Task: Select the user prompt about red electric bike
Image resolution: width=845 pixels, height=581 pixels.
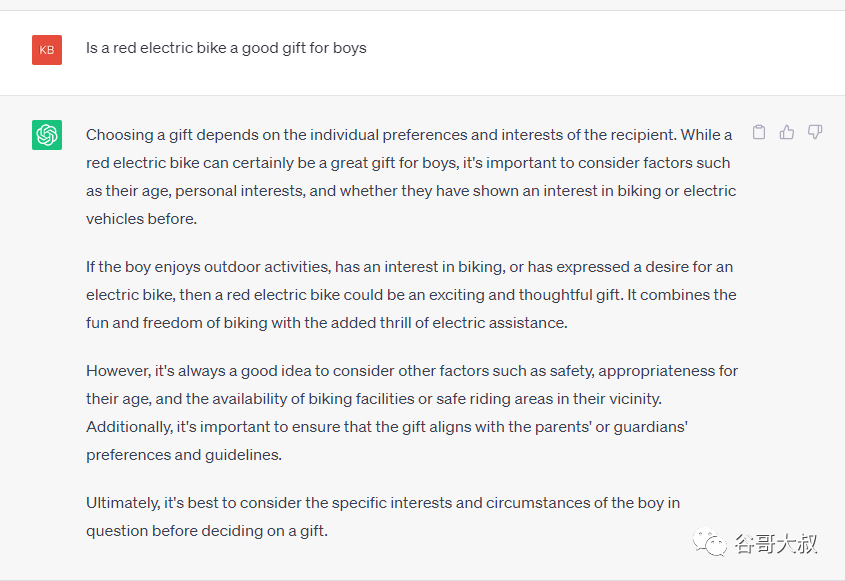Action: click(x=226, y=48)
